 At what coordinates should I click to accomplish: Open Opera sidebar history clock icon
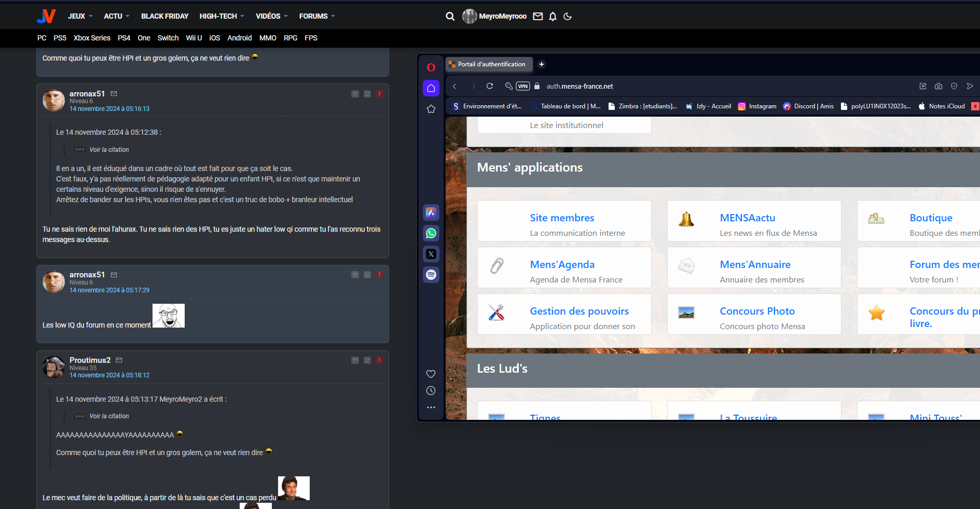point(431,391)
